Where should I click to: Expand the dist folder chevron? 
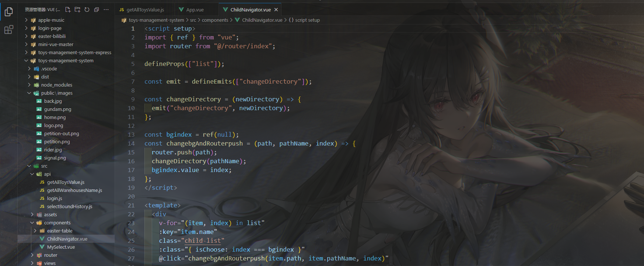tap(29, 77)
